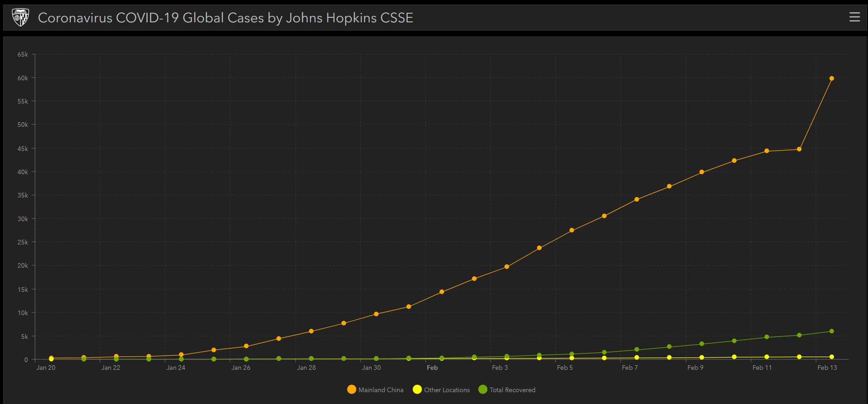The height and width of the screenshot is (404, 868).
Task: Click the yellow Other Locations legend circle
Action: pyautogui.click(x=417, y=389)
